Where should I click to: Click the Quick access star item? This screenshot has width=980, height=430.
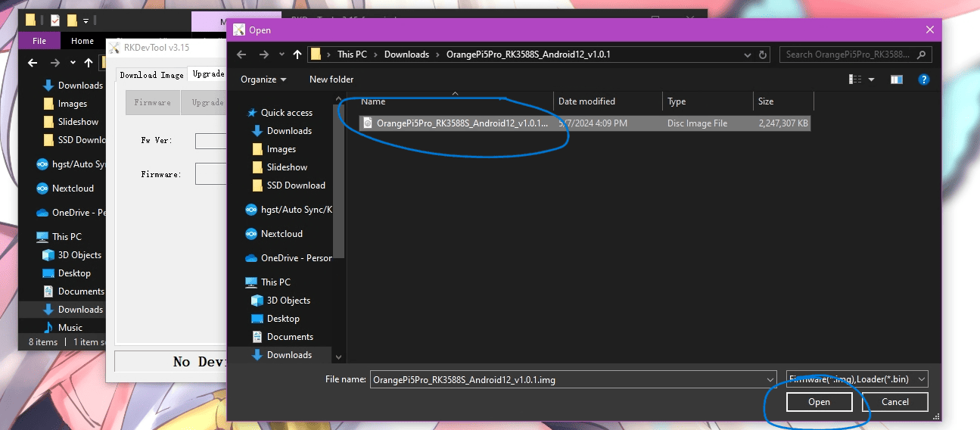(286, 113)
